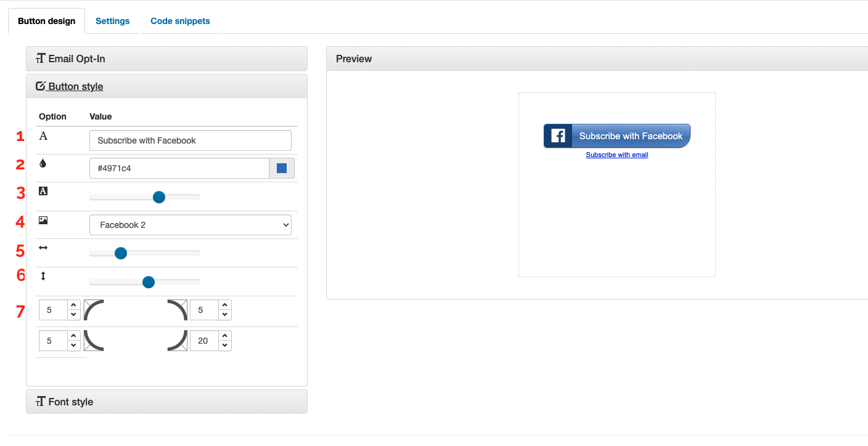Increase the top-right corner radius value

[224, 305]
